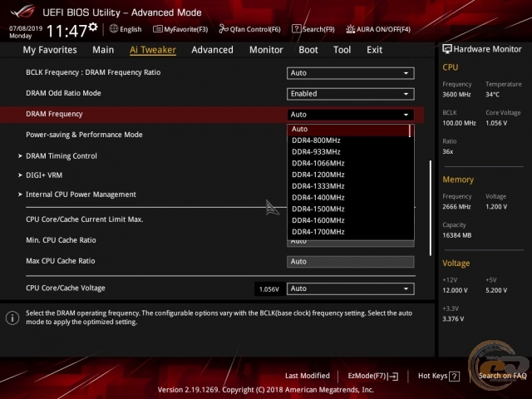
Task: Open the Tool tab
Action: 342,50
